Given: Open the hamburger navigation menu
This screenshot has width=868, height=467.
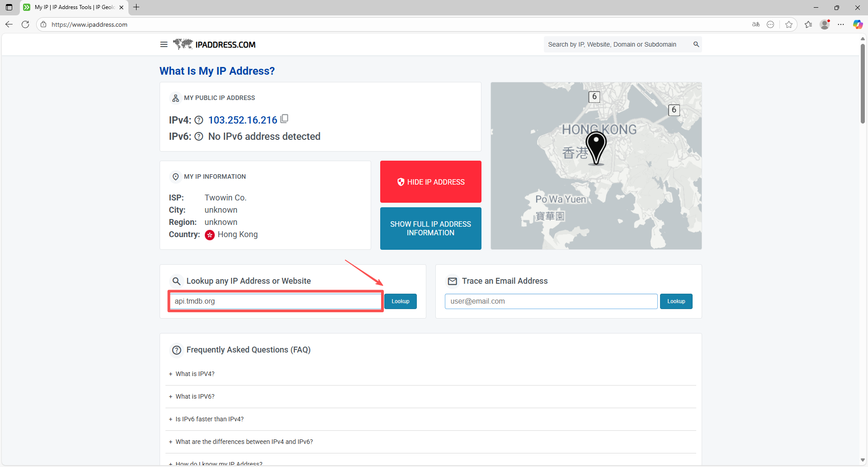Looking at the screenshot, I should 164,44.
